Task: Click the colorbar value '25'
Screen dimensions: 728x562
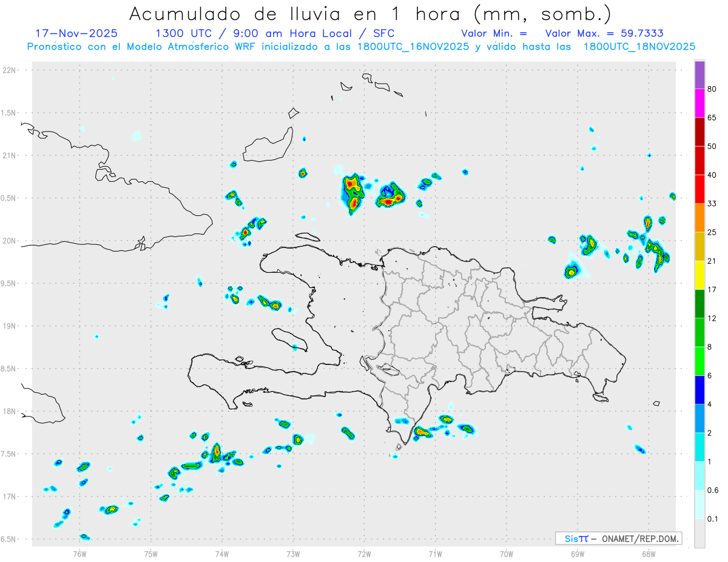Action: (712, 232)
